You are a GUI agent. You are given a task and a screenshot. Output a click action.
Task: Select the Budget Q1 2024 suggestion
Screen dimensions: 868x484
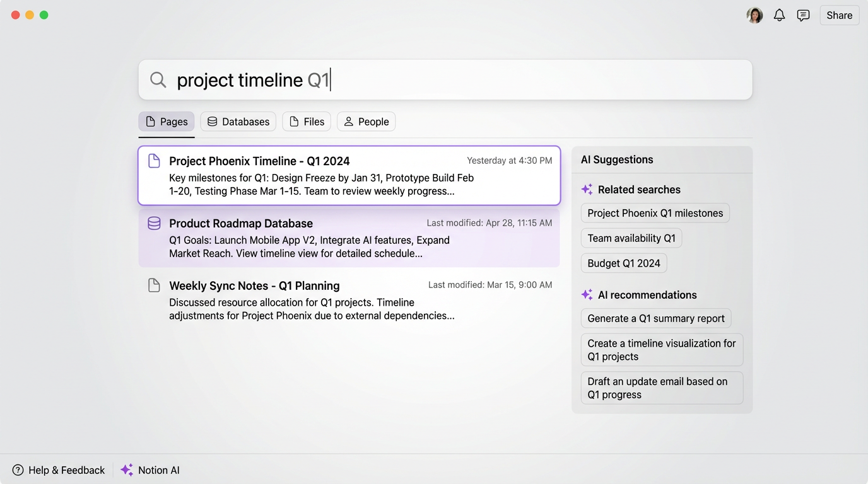(x=624, y=263)
